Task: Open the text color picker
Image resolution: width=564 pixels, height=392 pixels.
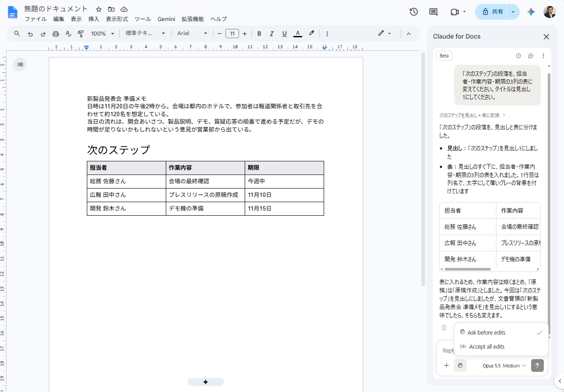Action: pyautogui.click(x=298, y=33)
